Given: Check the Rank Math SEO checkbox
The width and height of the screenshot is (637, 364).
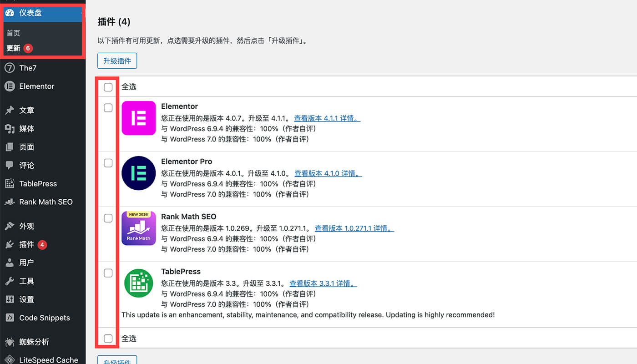Looking at the screenshot, I should 108,218.
